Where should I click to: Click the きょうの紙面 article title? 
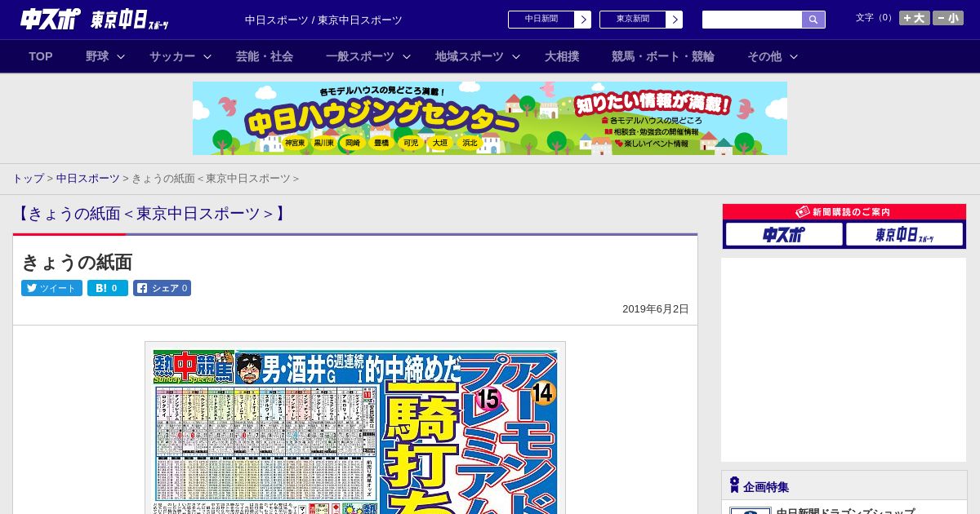tap(77, 262)
